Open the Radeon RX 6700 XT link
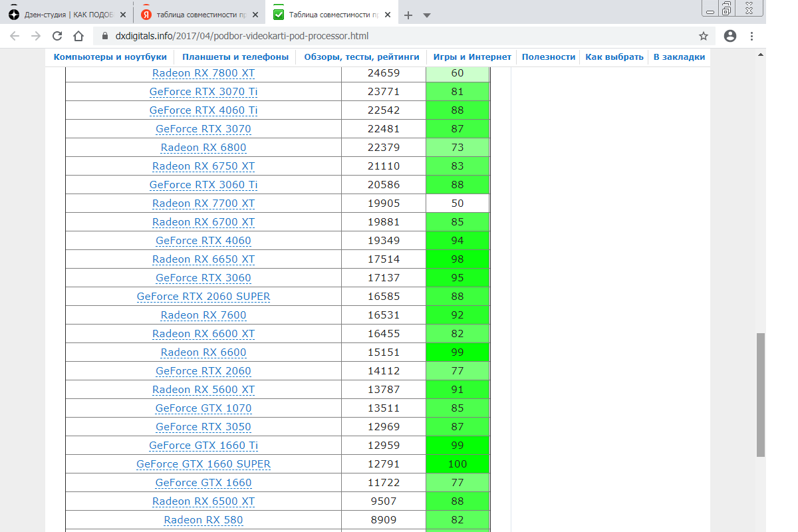798x532 pixels. click(x=203, y=222)
